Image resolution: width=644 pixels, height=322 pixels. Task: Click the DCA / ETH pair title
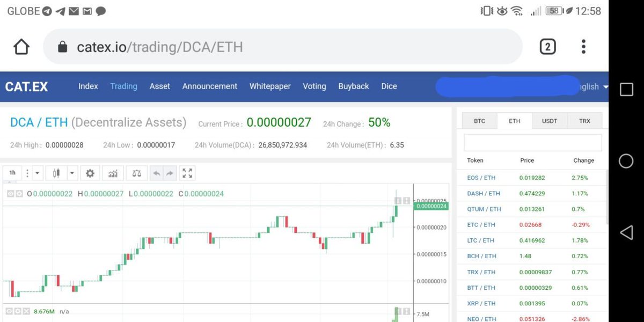click(39, 122)
